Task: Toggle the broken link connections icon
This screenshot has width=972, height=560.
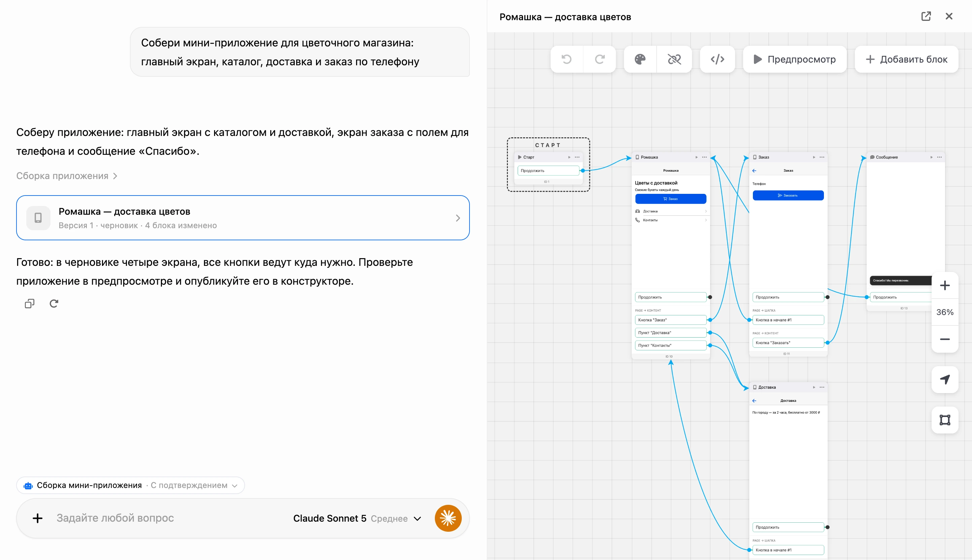Action: pos(674,59)
